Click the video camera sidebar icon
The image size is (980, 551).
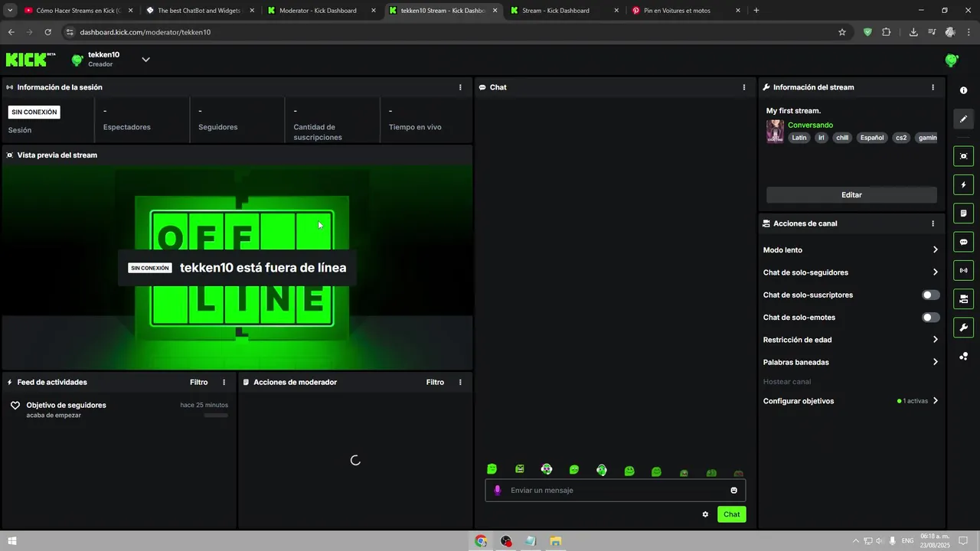click(963, 298)
